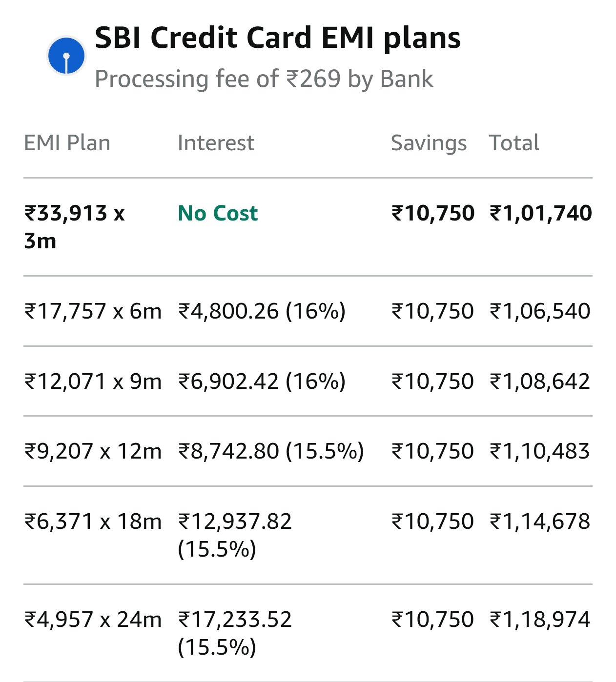616x682 pixels.
Task: Click the "SBI Credit Card EMI plans" heading
Action: 277,38
